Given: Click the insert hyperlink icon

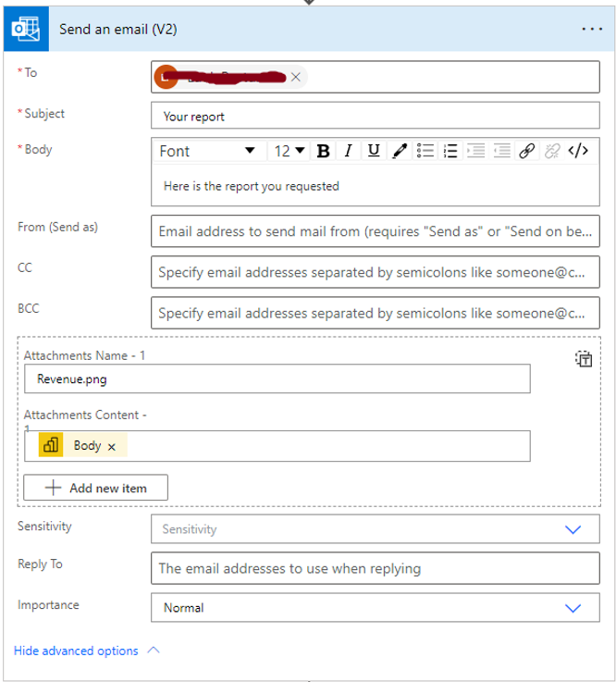Looking at the screenshot, I should (x=527, y=151).
